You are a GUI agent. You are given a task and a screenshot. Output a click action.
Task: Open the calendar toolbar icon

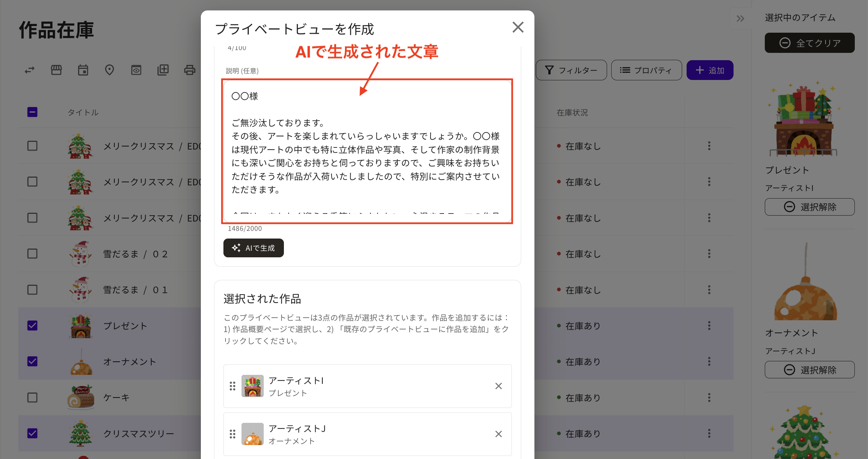pyautogui.click(x=83, y=70)
